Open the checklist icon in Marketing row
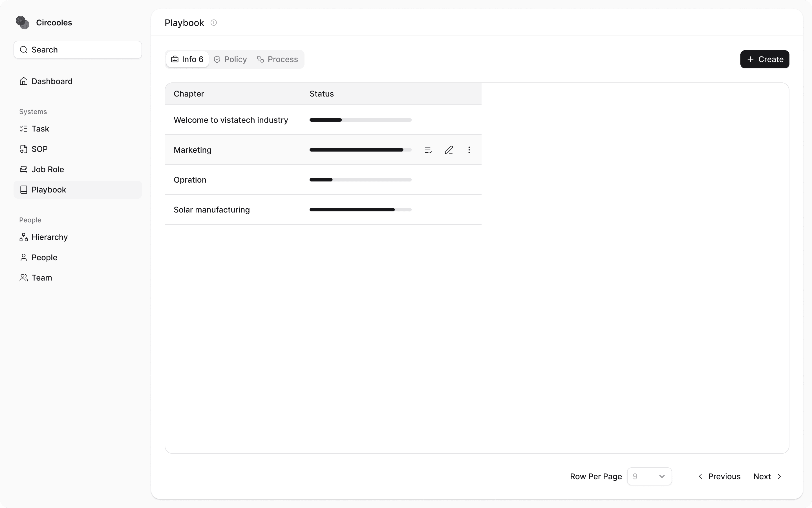The width and height of the screenshot is (812, 508). coord(429,150)
